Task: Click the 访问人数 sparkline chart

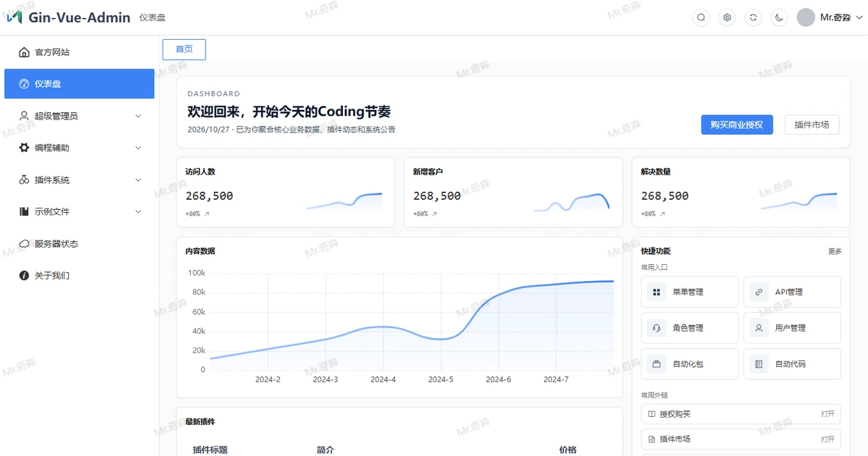Action: click(344, 201)
